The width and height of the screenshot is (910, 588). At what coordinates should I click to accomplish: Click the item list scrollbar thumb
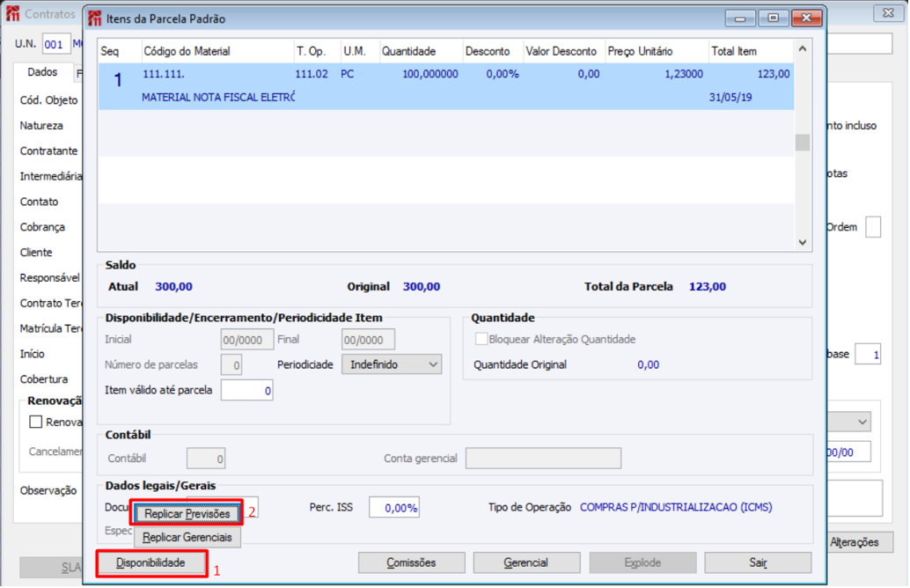(x=803, y=143)
